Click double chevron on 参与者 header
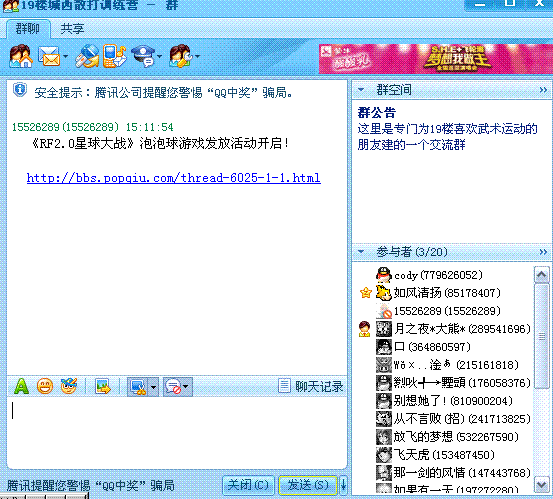 pos(543,252)
